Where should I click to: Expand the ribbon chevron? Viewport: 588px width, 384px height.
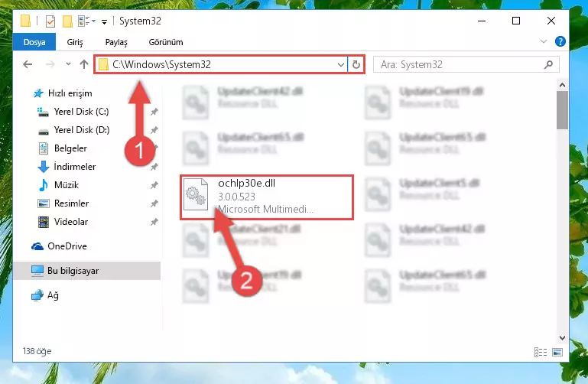click(544, 41)
